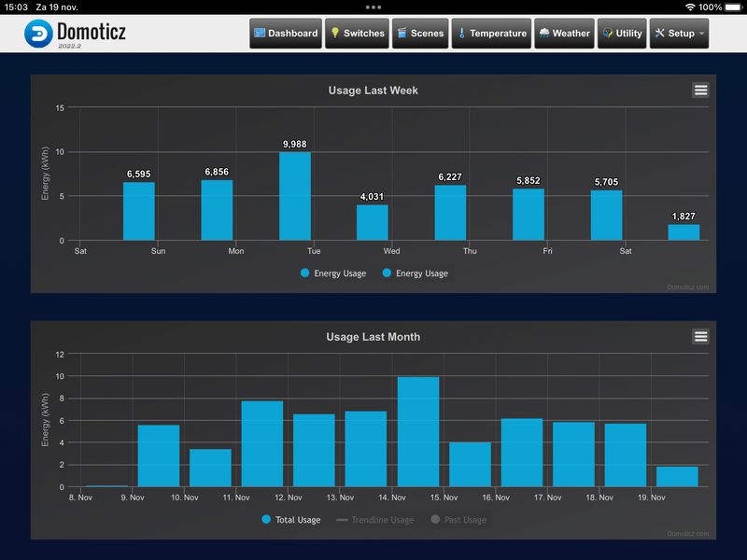Select the 6,856 bar in weekly chart
The height and width of the screenshot is (560, 747).
pyautogui.click(x=217, y=210)
